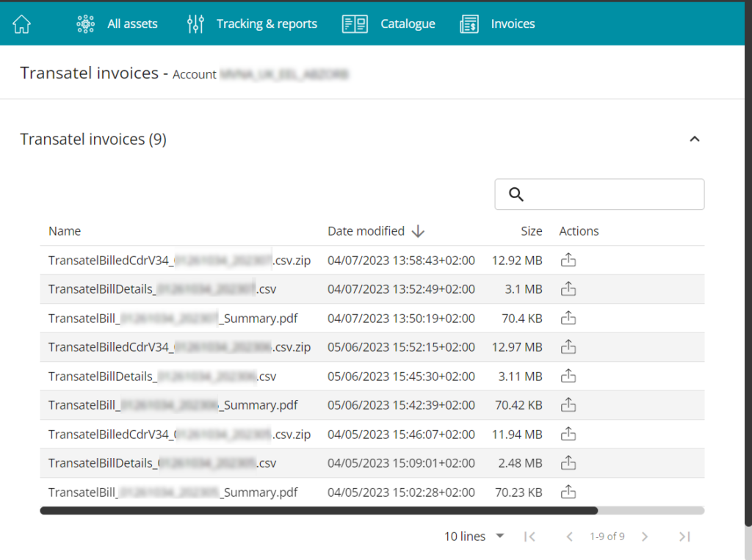Image resolution: width=752 pixels, height=560 pixels.
Task: Click the Invoices document icon
Action: pos(469,23)
